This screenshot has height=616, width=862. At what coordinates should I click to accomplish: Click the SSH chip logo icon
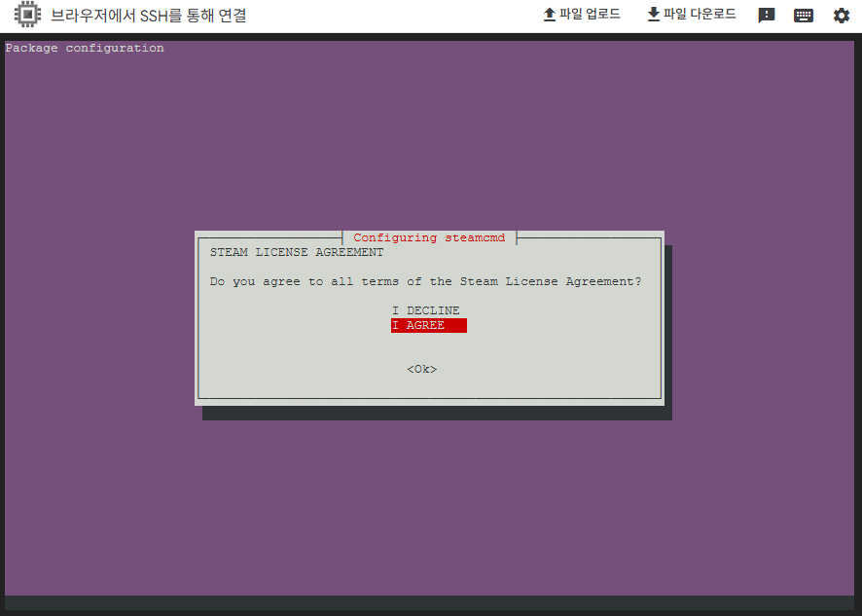point(27,15)
